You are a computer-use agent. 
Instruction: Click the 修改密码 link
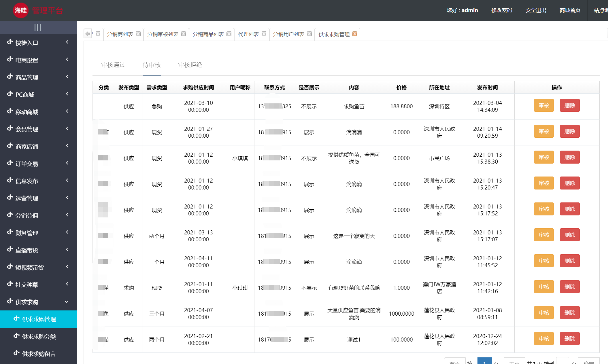coord(502,10)
